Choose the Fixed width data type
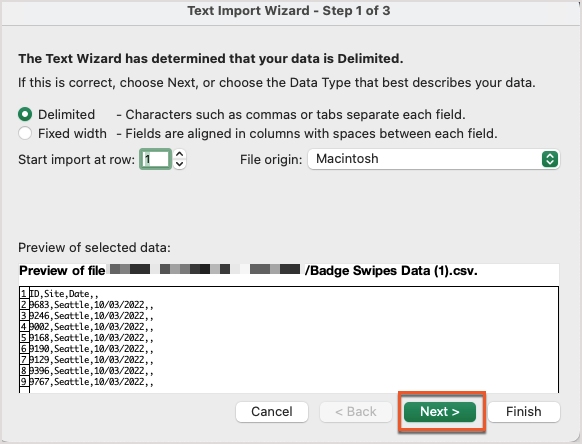 [x=25, y=133]
